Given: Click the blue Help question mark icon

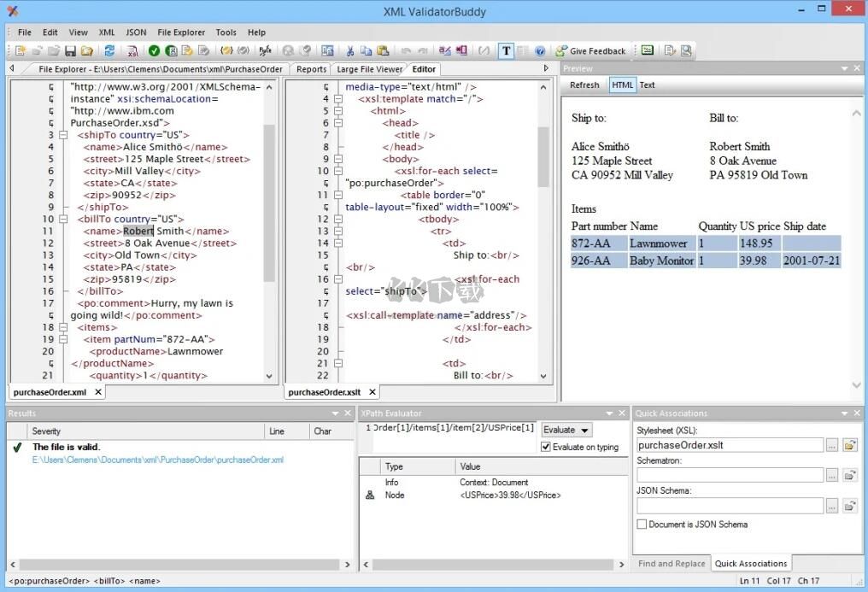Looking at the screenshot, I should (x=540, y=51).
